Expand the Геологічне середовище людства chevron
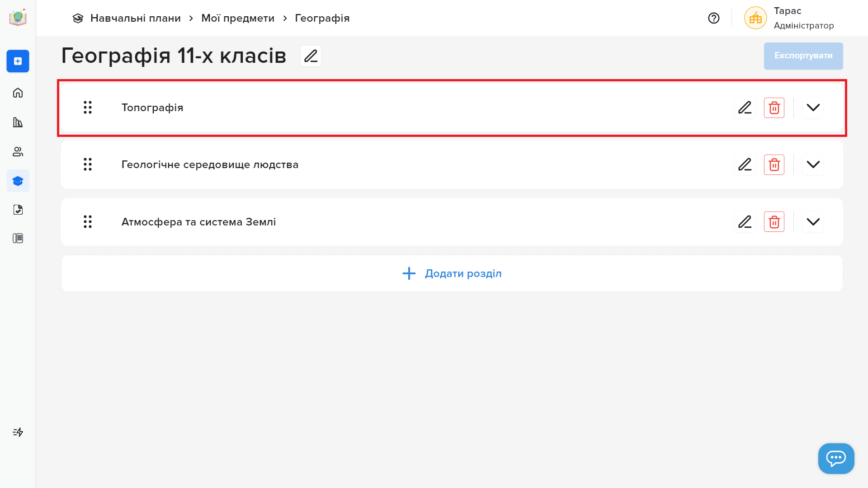The width and height of the screenshot is (868, 488). click(x=813, y=164)
